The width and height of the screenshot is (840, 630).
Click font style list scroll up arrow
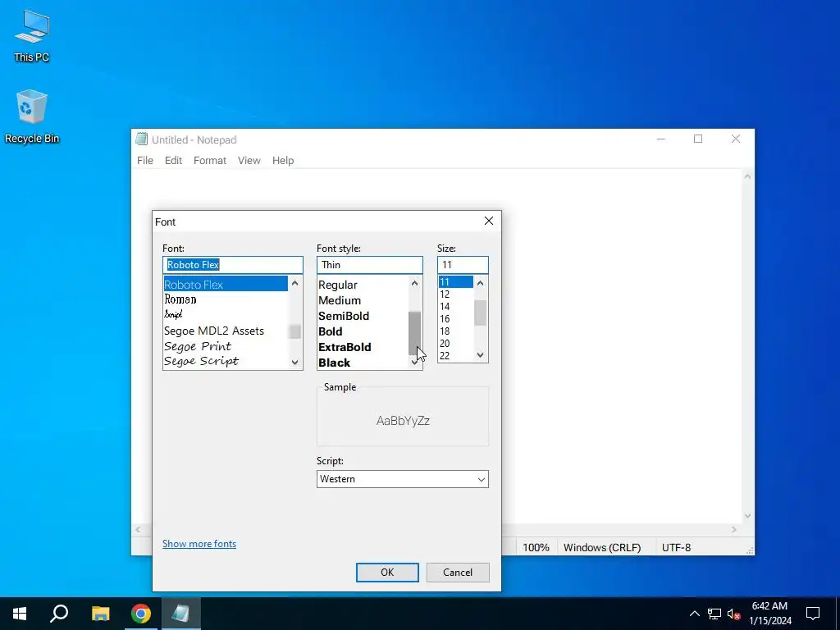(414, 283)
